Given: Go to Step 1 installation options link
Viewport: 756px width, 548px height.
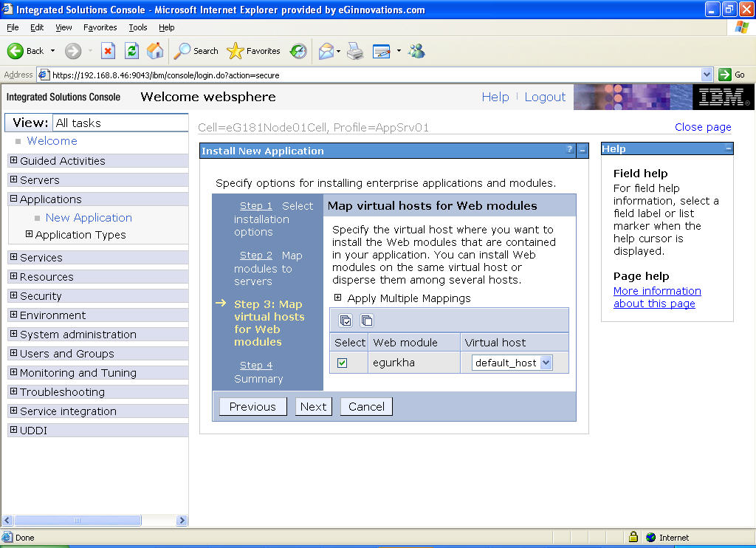Looking at the screenshot, I should click(256, 206).
